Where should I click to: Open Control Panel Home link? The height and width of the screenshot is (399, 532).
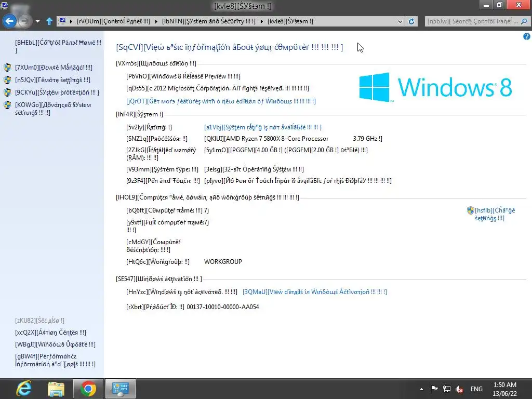58,46
